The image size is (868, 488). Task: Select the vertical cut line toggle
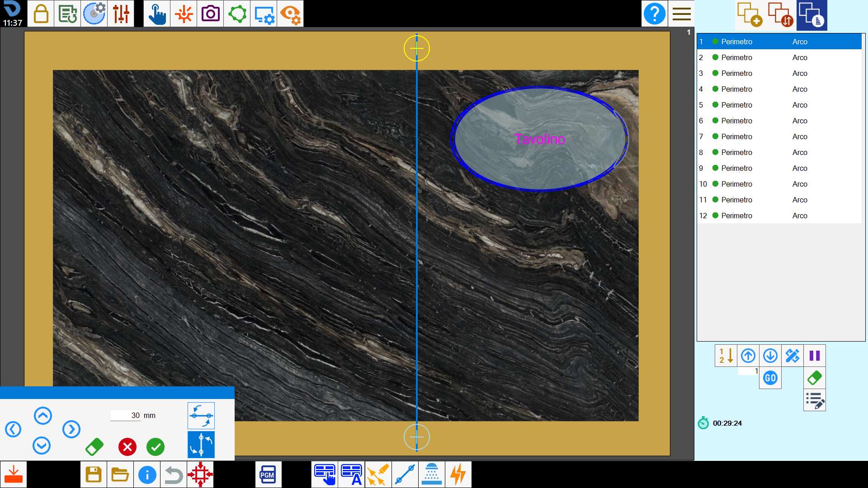point(201,445)
